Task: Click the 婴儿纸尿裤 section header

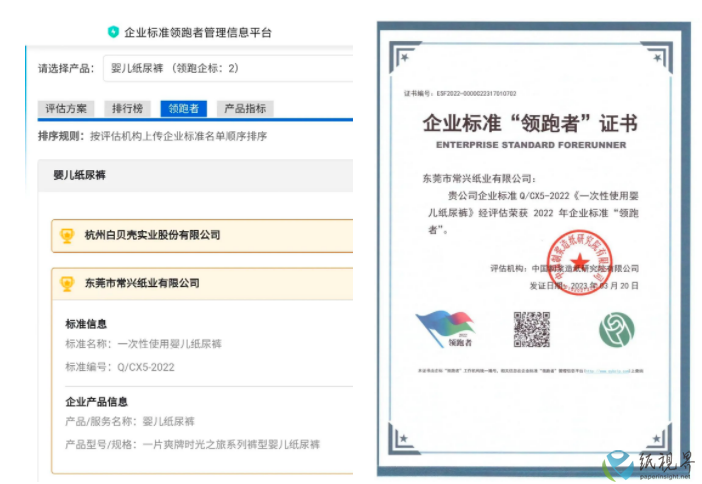Action: [196, 175]
